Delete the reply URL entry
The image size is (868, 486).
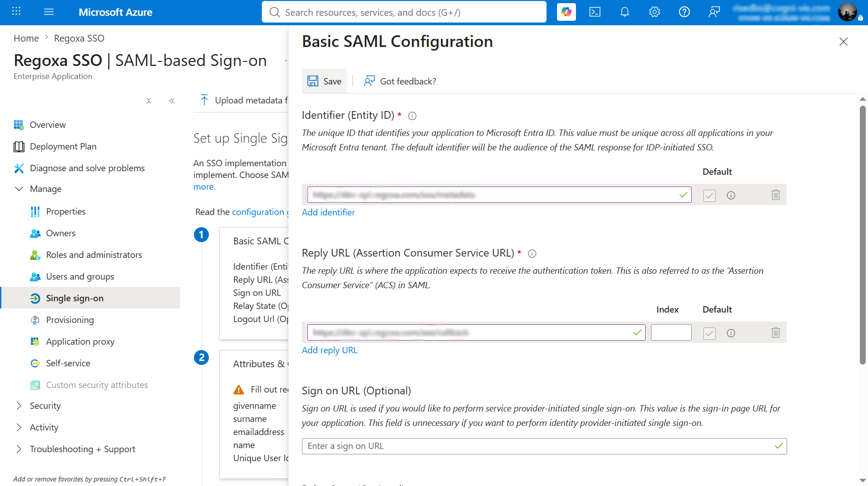[x=776, y=332]
